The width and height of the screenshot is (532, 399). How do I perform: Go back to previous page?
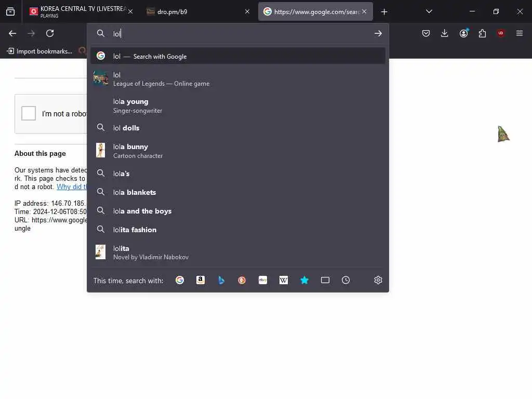[12, 33]
